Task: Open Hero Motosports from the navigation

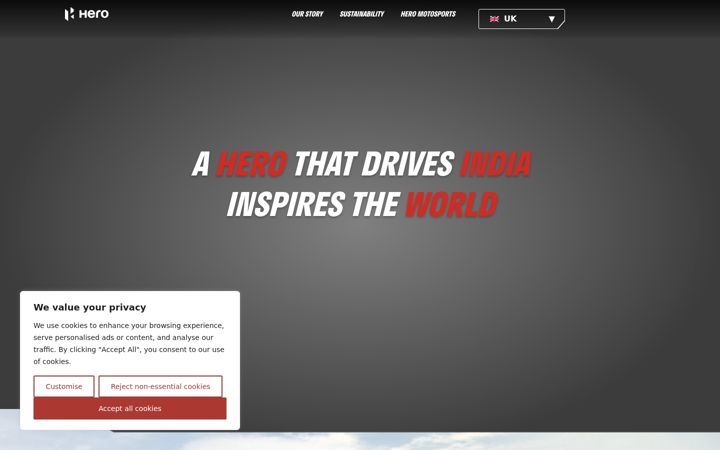Action: 428,14
